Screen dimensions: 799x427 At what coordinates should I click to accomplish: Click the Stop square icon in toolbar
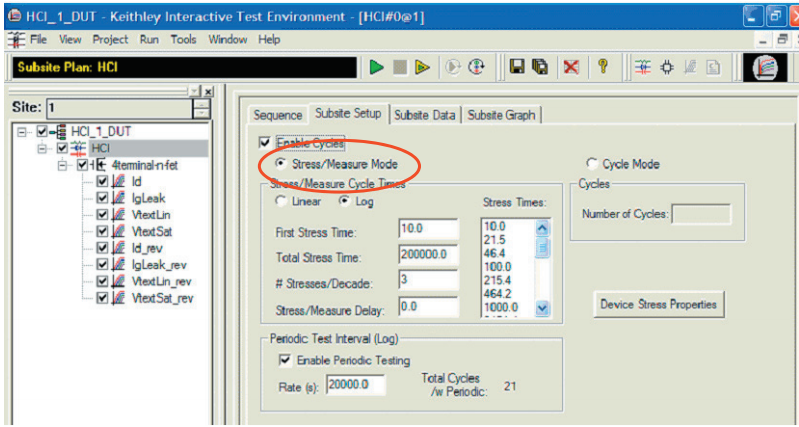coord(400,67)
